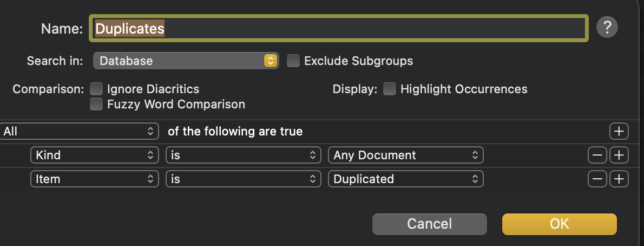
Task: Open the Kind attribute dropdown
Action: click(94, 156)
